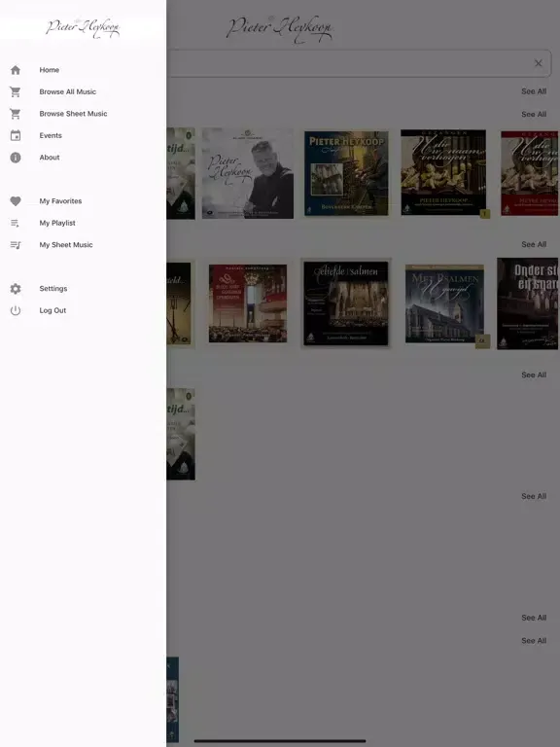Image resolution: width=560 pixels, height=747 pixels.
Task: Click the Pieter Heykoop header logo
Action: click(280, 28)
